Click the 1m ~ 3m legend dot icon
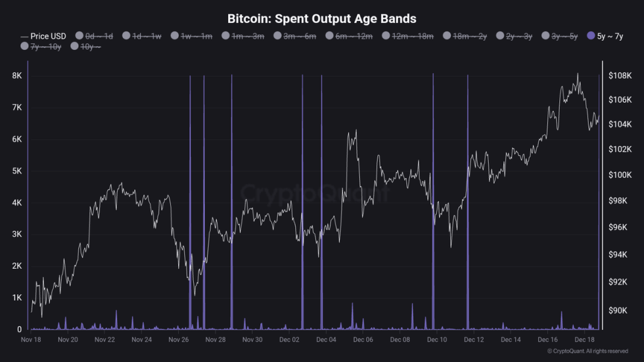644x362 pixels. (226, 36)
